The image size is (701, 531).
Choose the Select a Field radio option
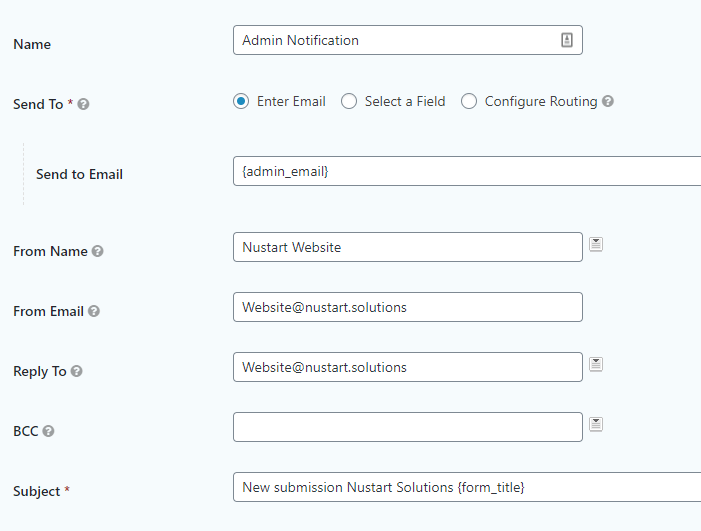click(349, 101)
